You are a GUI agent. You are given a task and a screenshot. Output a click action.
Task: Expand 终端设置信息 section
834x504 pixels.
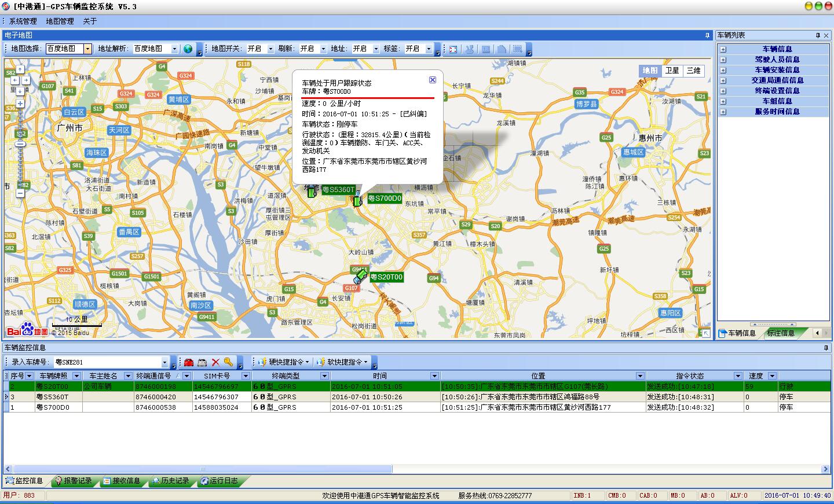point(723,91)
